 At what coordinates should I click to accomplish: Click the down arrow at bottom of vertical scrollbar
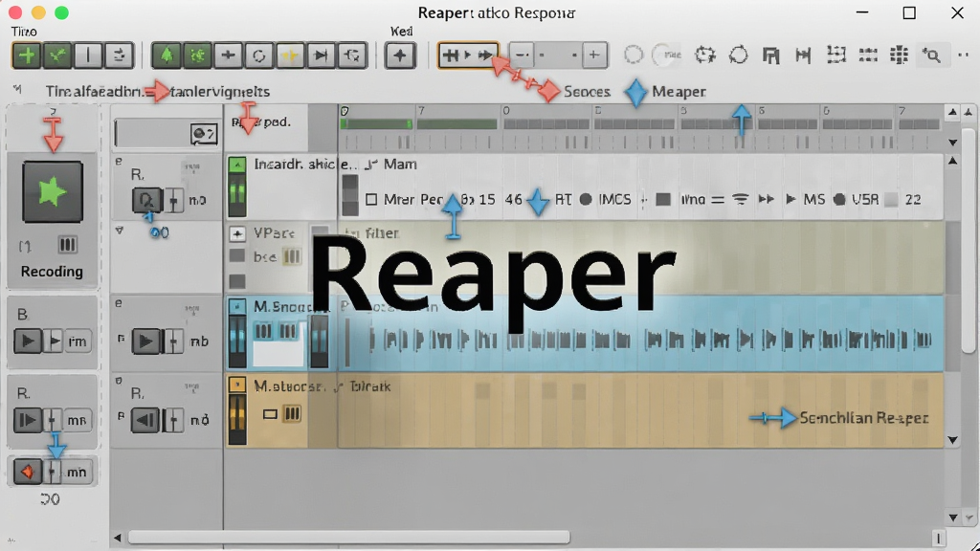click(952, 518)
